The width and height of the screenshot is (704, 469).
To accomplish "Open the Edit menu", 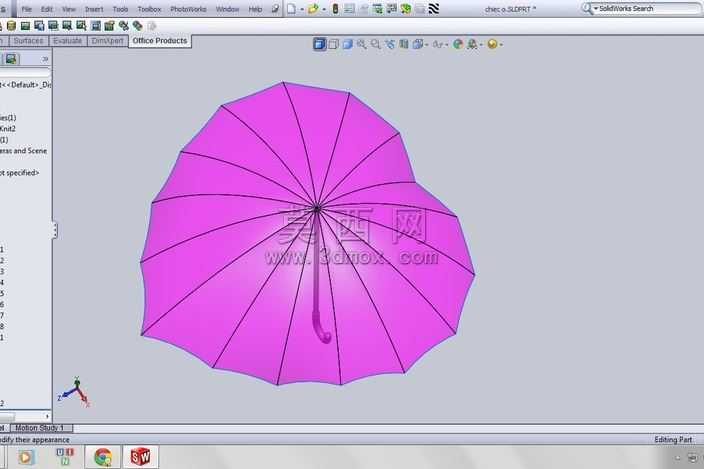I will click(x=46, y=9).
